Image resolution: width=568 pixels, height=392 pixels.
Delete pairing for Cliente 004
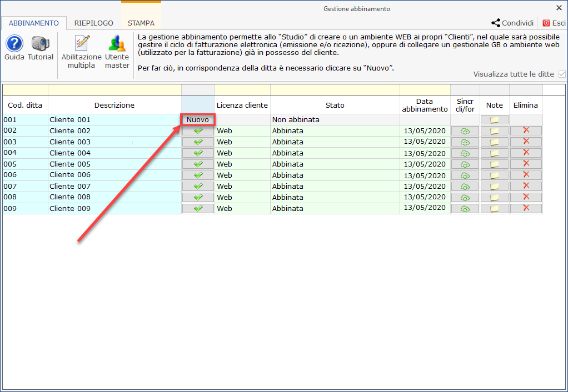(526, 153)
